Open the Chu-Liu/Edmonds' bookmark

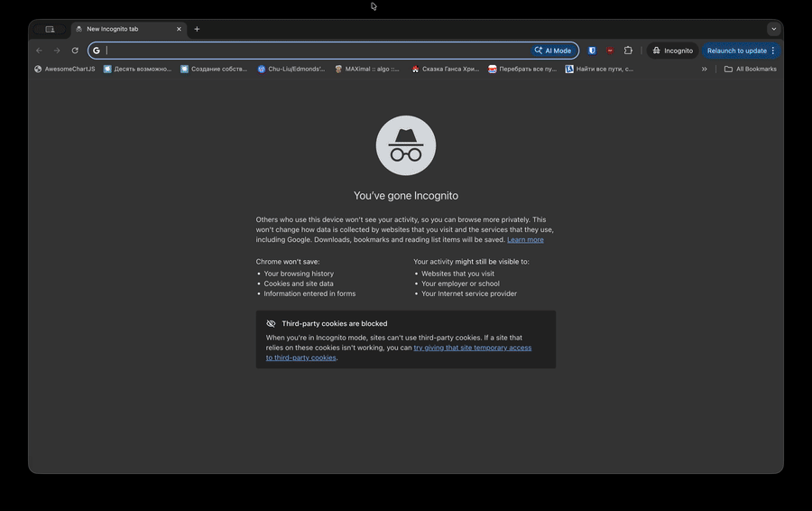point(291,69)
